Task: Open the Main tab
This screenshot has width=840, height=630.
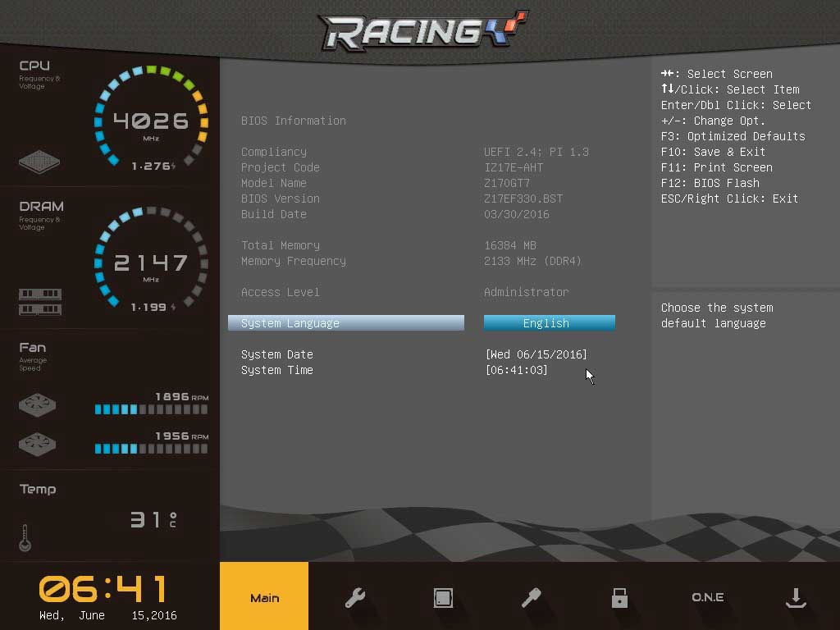Action: 264,596
